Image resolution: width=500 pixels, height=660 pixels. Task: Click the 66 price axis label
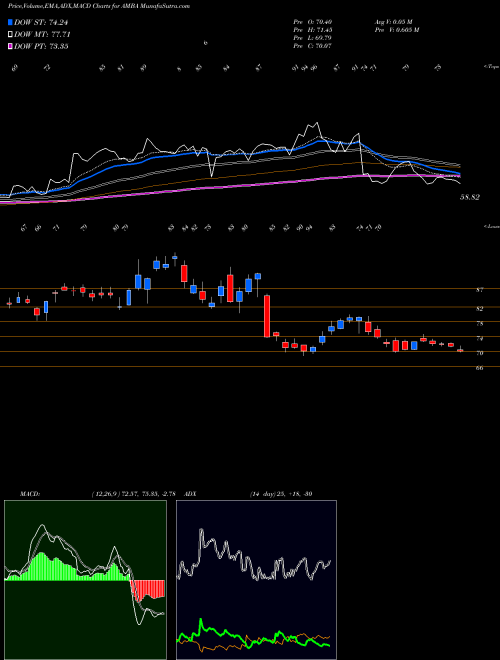(x=479, y=368)
